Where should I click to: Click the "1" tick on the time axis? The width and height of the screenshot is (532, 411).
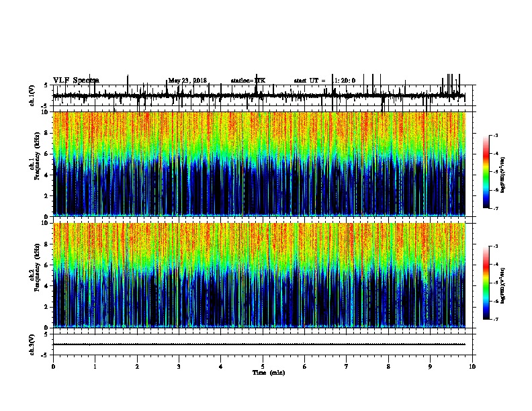pos(95,367)
